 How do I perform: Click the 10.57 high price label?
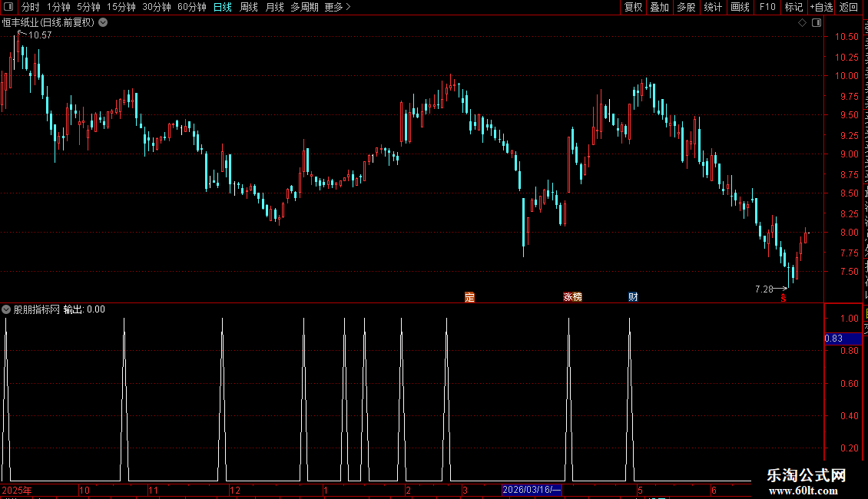(40, 35)
